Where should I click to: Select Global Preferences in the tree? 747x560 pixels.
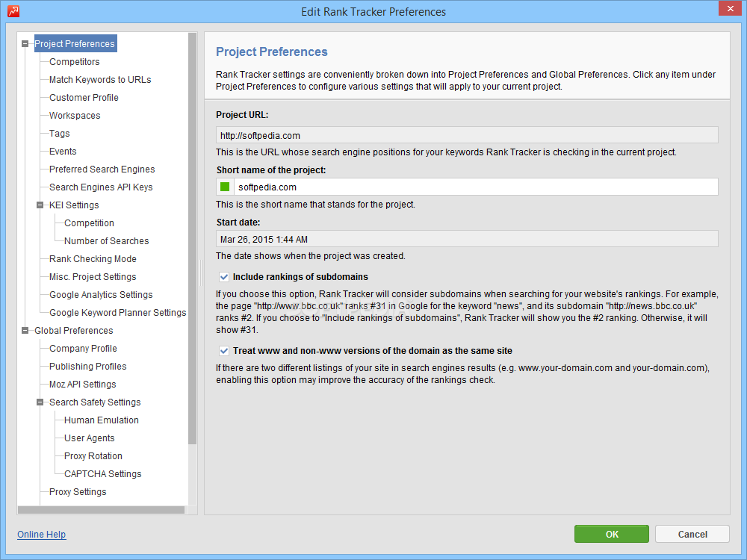click(74, 331)
